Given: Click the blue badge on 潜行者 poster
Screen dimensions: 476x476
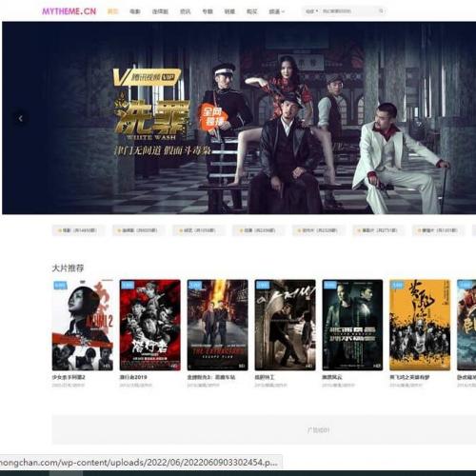Looking at the screenshot, I should (x=128, y=285).
